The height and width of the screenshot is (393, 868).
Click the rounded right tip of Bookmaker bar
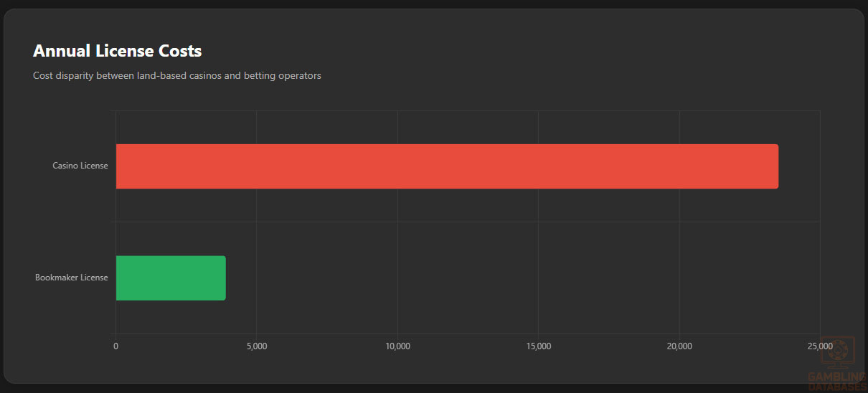coord(223,278)
